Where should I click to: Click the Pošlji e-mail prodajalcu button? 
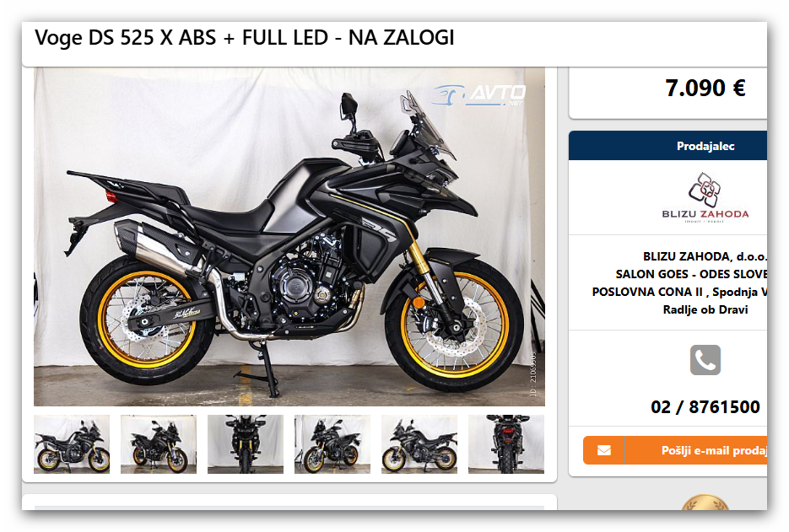[x=675, y=450]
